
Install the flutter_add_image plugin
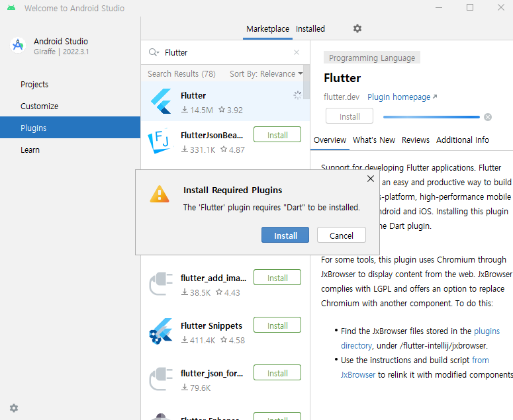click(x=277, y=278)
